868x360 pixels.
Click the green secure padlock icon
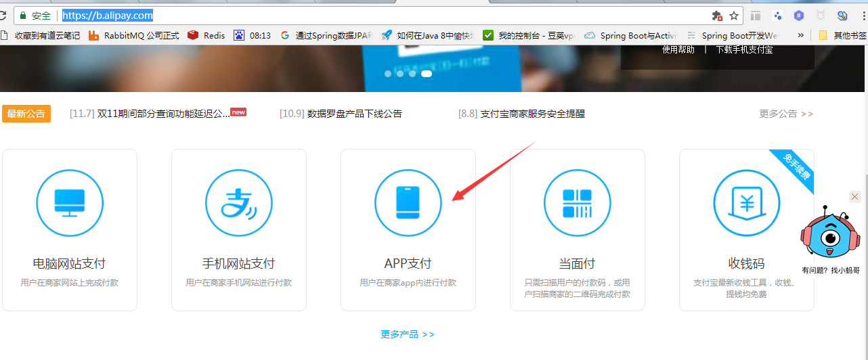(x=22, y=15)
